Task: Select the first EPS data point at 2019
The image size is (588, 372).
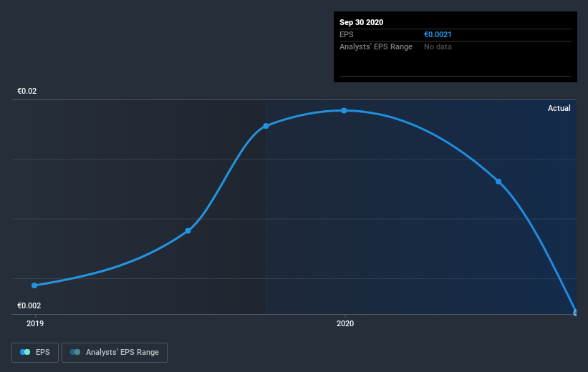Action: tap(34, 285)
